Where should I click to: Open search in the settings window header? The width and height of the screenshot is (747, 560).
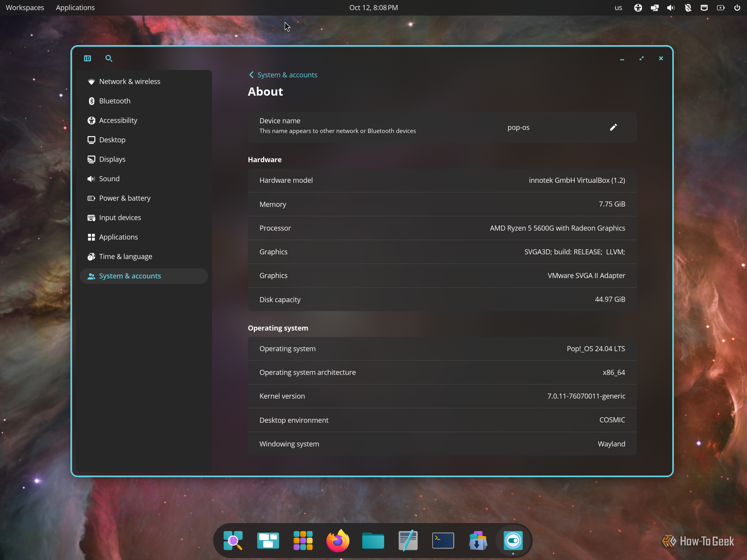[x=109, y=58]
